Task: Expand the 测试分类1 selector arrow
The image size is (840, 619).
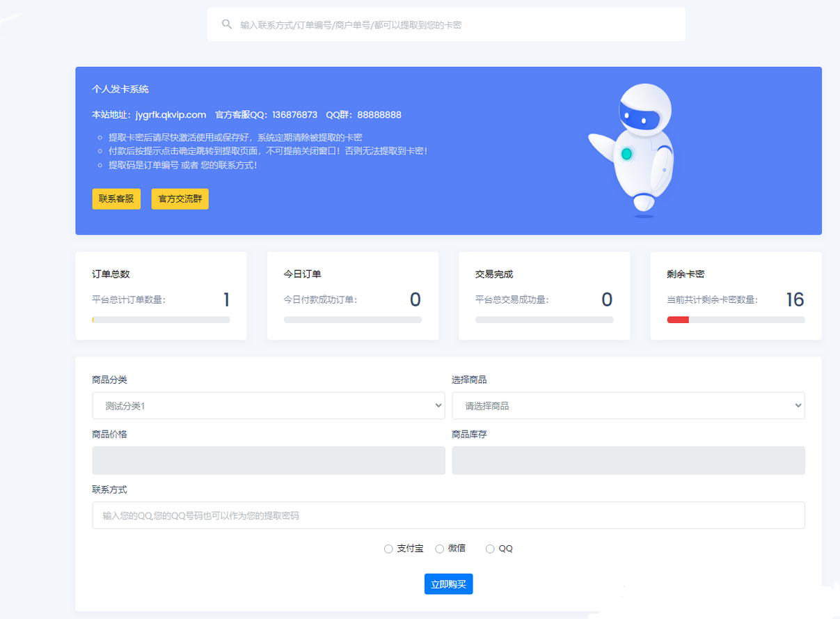Action: pos(438,405)
